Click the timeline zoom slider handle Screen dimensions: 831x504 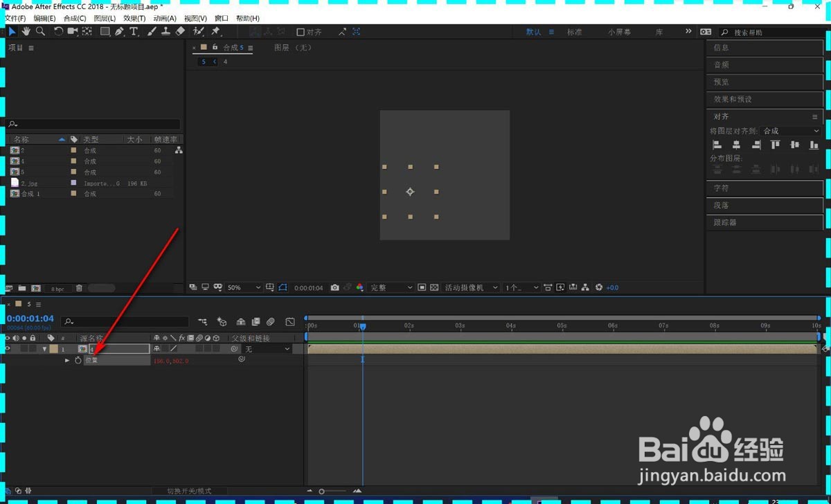(321, 491)
